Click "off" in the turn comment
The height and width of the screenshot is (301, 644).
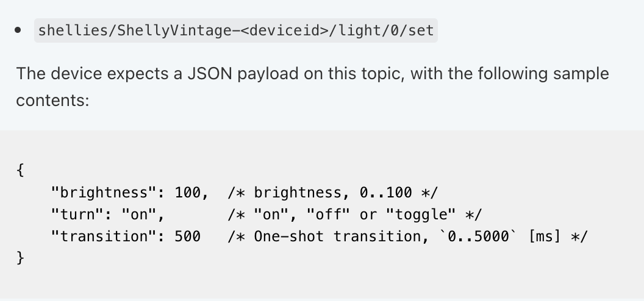coord(328,214)
